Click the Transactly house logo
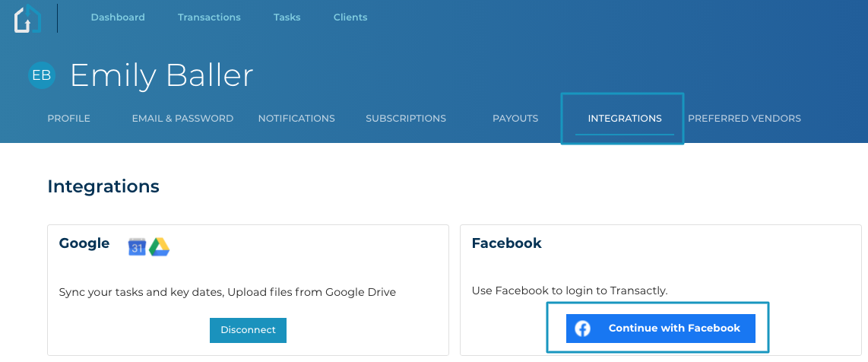 click(27, 18)
